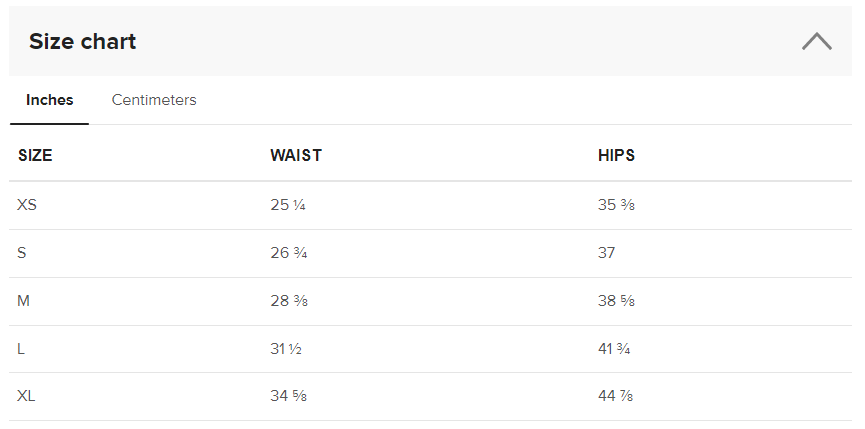Select the Inches tab
The height and width of the screenshot is (429, 865).
point(49,100)
